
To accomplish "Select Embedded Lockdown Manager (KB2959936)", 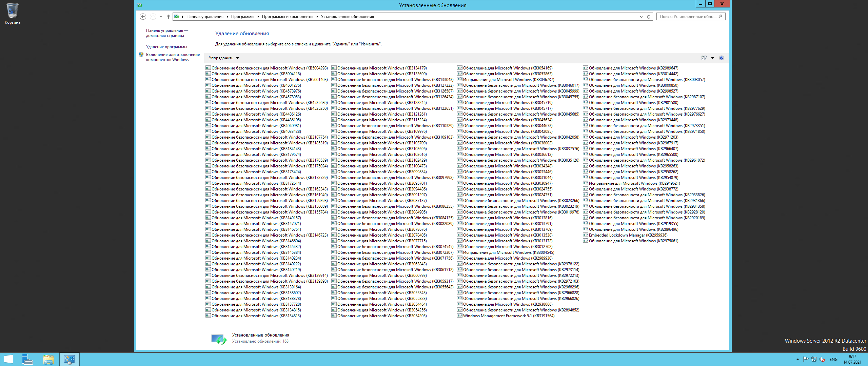I will (x=625, y=235).
